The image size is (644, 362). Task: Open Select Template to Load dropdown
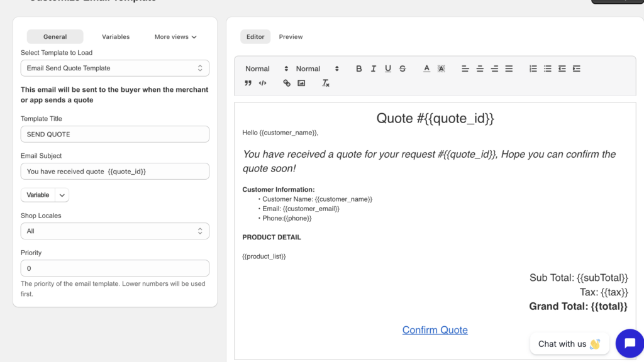(115, 68)
